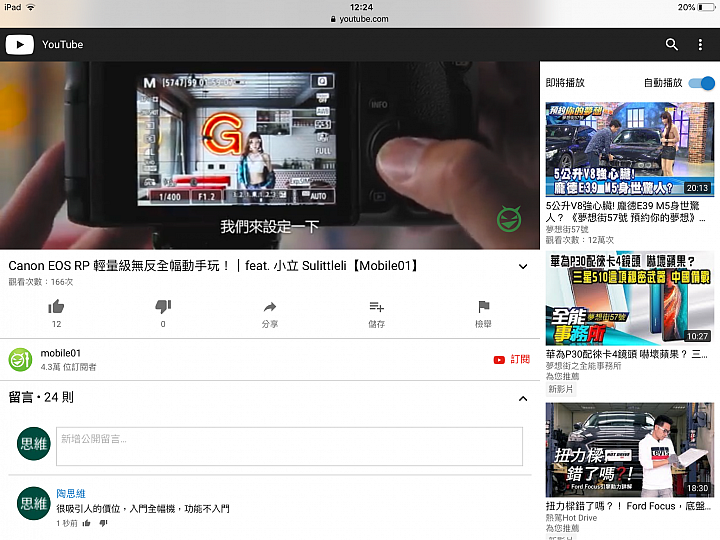Tap the Canon EOS RP video player

click(270, 155)
